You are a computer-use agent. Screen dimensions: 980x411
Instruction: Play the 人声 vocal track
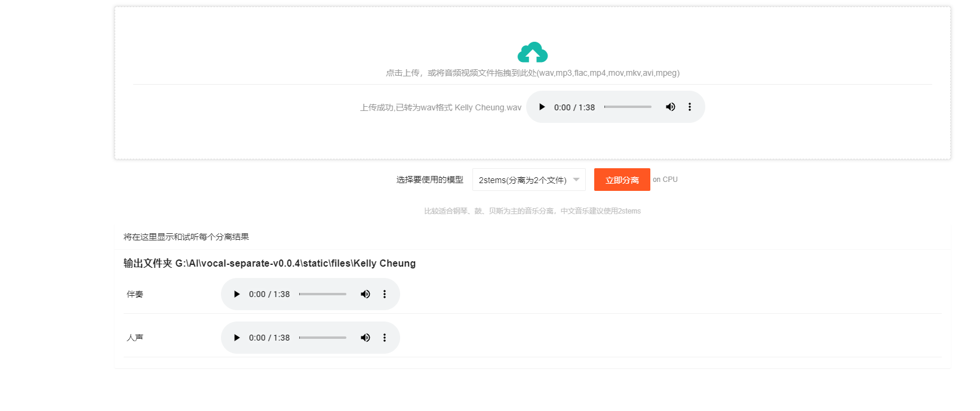click(236, 338)
